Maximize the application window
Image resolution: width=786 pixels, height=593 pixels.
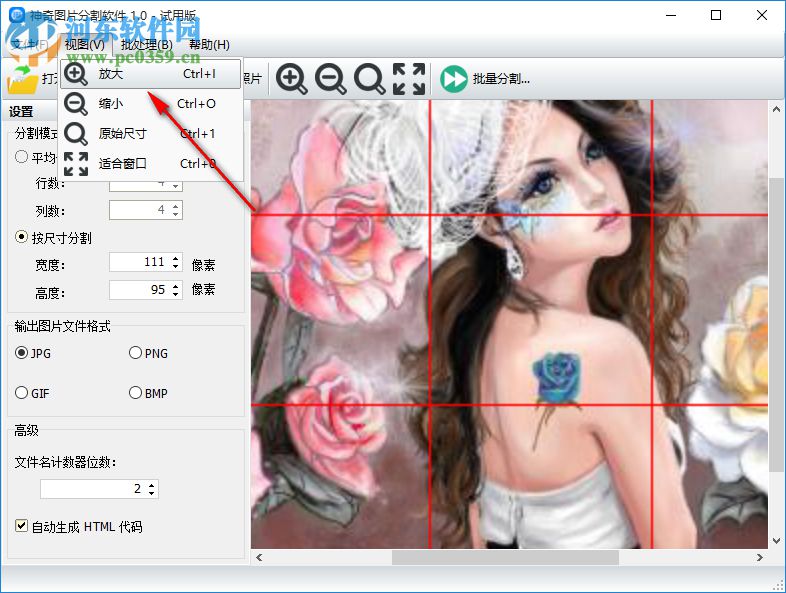pos(716,16)
